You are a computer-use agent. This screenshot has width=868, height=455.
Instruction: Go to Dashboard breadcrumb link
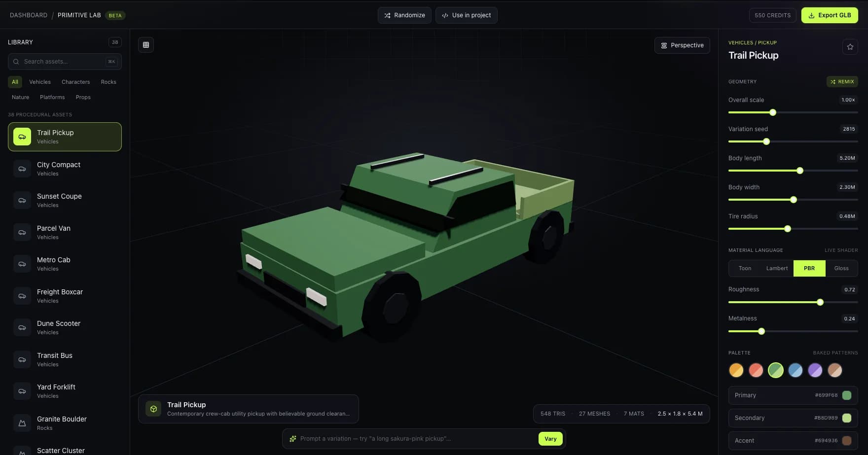tap(29, 15)
